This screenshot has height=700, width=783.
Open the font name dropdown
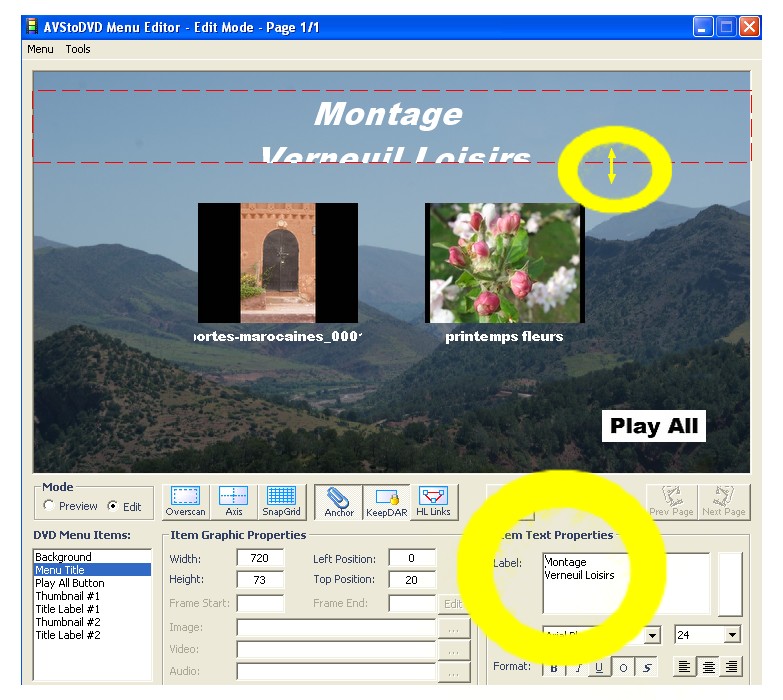[652, 635]
